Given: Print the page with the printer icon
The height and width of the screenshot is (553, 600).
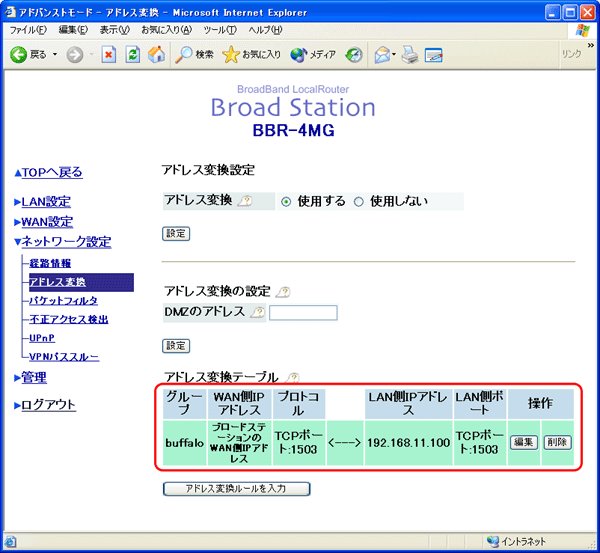Looking at the screenshot, I should click(410, 55).
